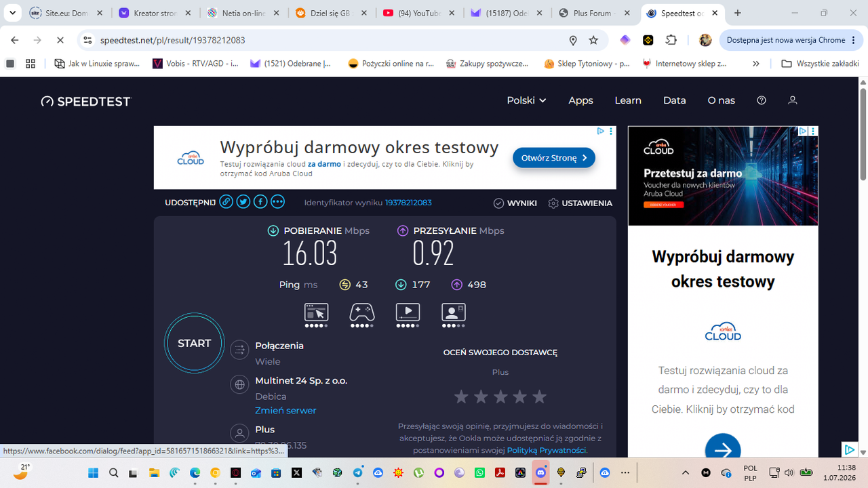This screenshot has width=868, height=488.
Task: Switch to the Kreator stron tab
Action: click(x=155, y=13)
